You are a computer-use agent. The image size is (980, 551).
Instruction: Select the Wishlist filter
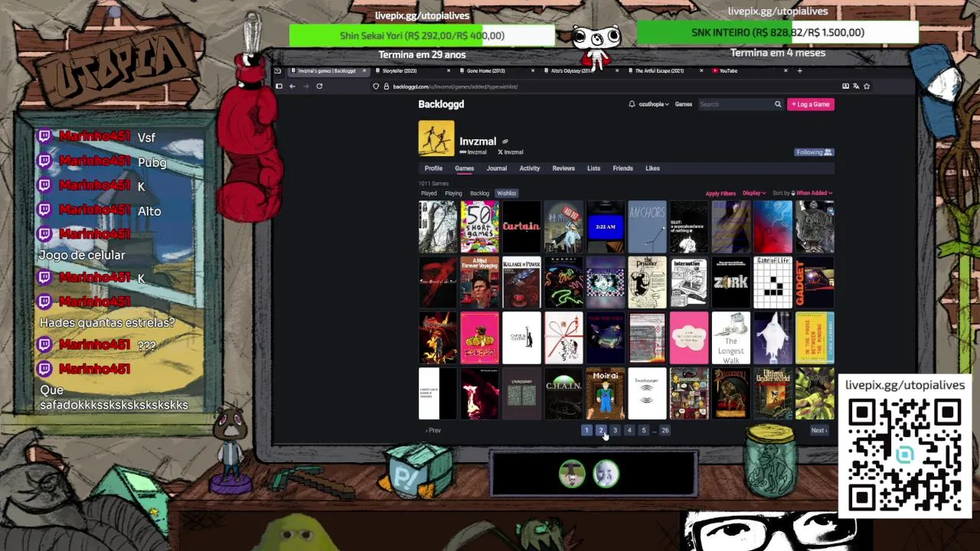coord(507,194)
